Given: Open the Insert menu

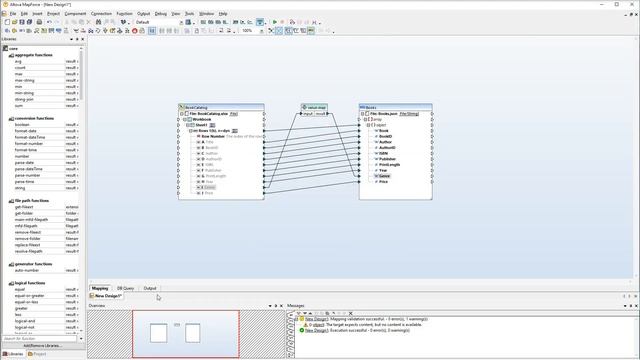Looking at the screenshot, I should (37, 13).
